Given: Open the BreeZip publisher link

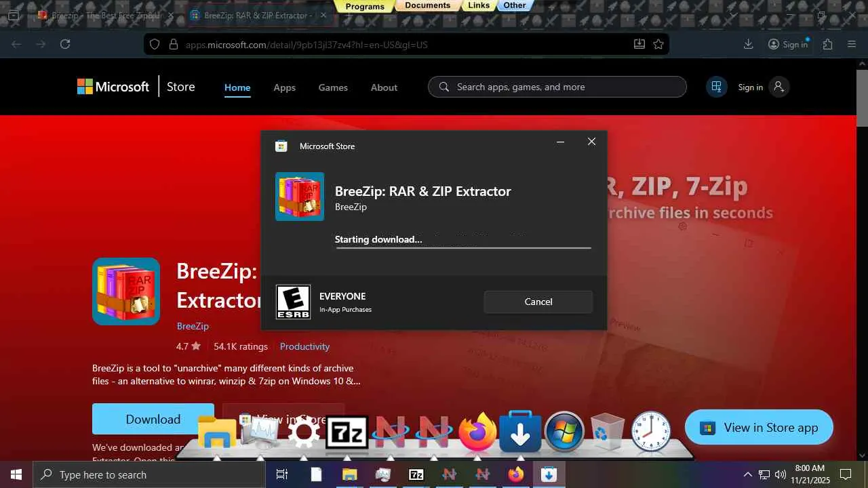Looking at the screenshot, I should coord(193,326).
